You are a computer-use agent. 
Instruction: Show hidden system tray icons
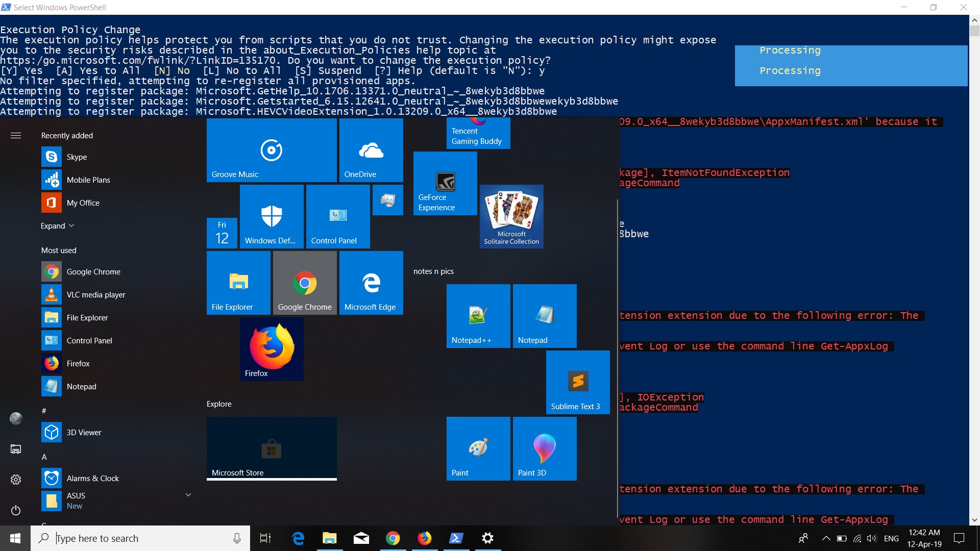tap(826, 538)
